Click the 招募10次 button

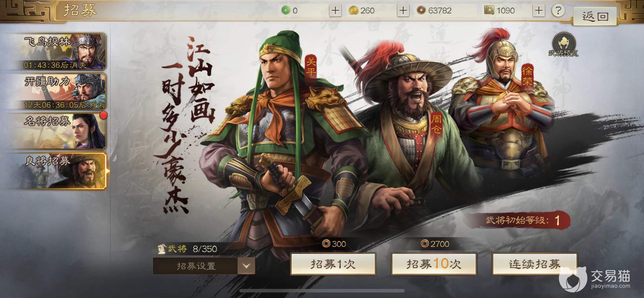pyautogui.click(x=434, y=264)
